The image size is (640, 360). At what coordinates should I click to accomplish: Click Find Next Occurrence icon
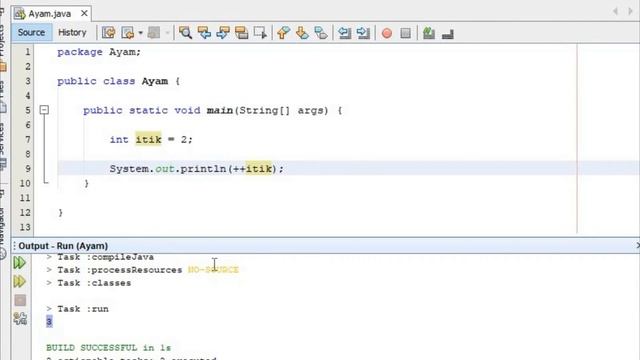click(x=223, y=33)
